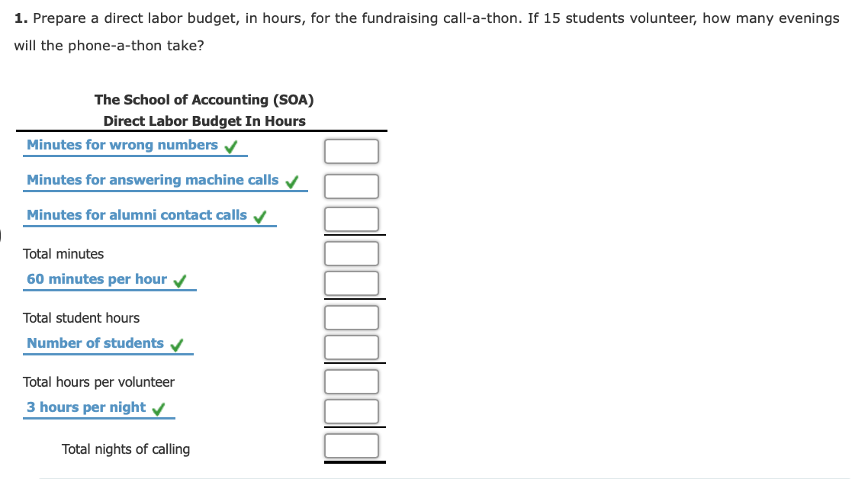Click the Total minutes input box
868x479 pixels.
[x=352, y=253]
